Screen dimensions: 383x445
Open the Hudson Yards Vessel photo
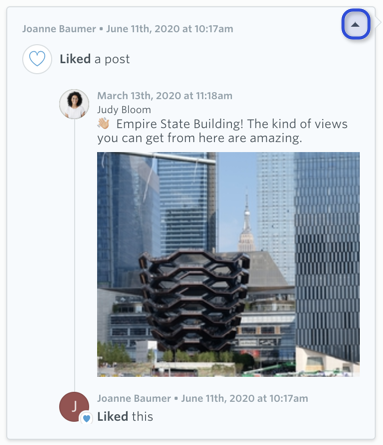click(228, 264)
